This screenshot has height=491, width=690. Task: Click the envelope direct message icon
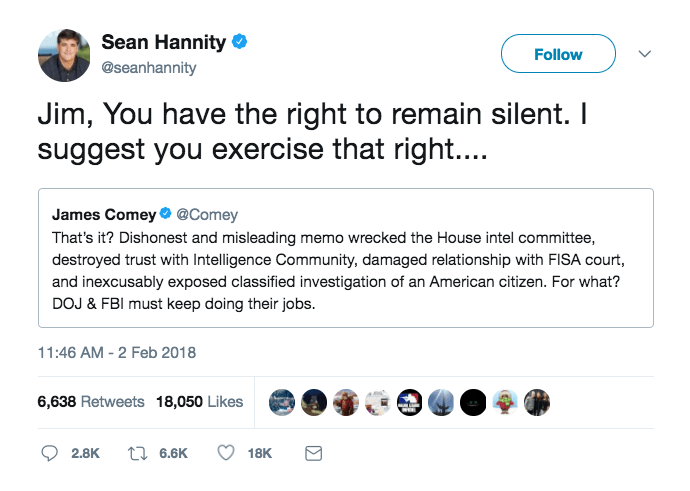(x=314, y=453)
